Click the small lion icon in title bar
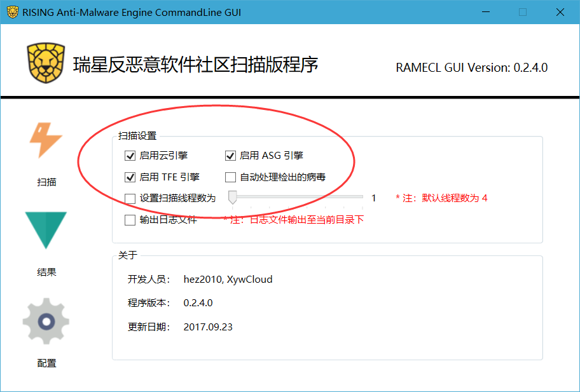580x392 pixels. coord(13,12)
